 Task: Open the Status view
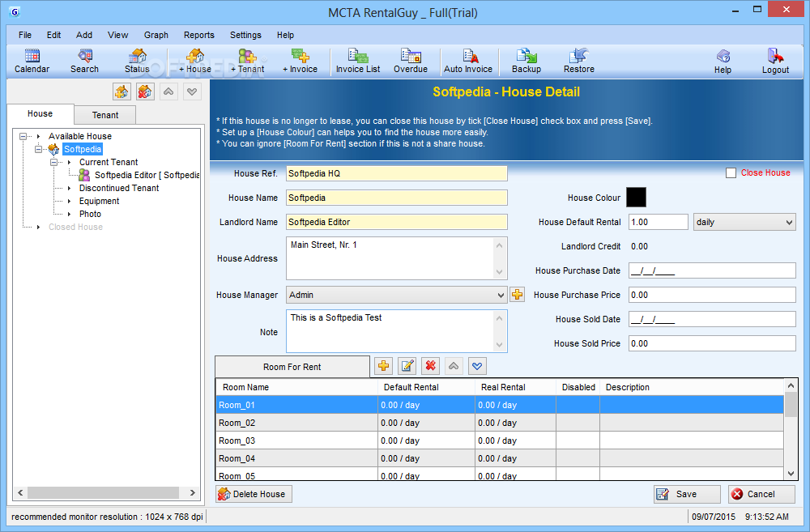pyautogui.click(x=137, y=61)
